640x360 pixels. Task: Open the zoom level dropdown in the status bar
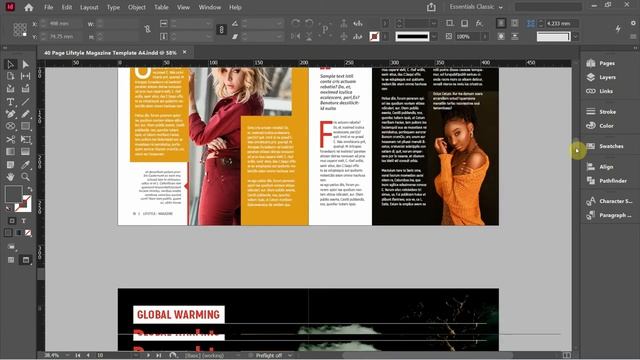[67, 356]
